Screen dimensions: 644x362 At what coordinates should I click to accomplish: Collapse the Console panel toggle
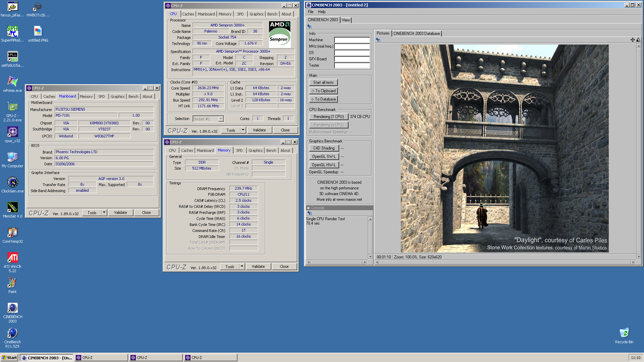click(308, 208)
